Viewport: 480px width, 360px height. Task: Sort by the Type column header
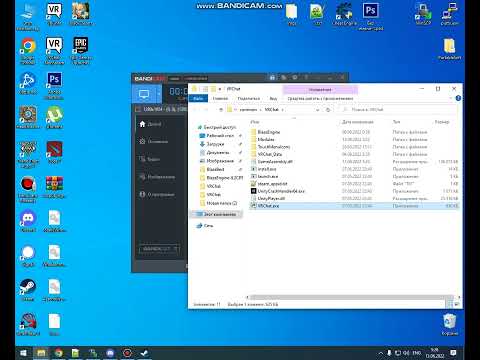[396, 122]
